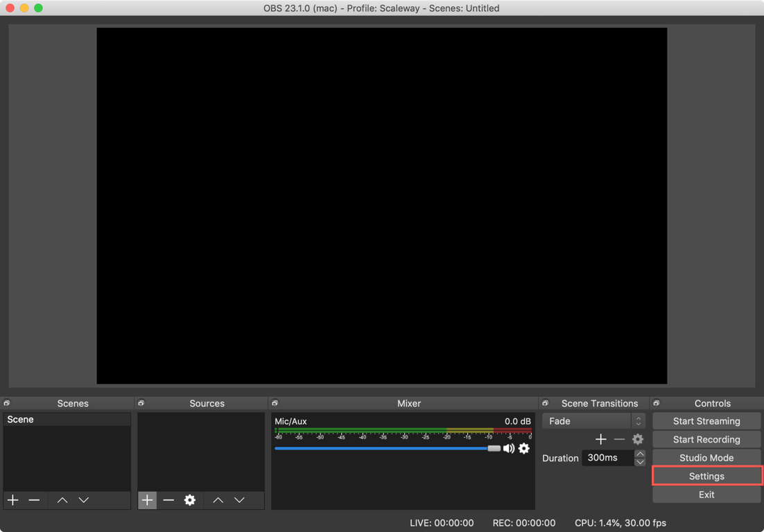
Task: Click Start Recording button
Action: pyautogui.click(x=706, y=439)
